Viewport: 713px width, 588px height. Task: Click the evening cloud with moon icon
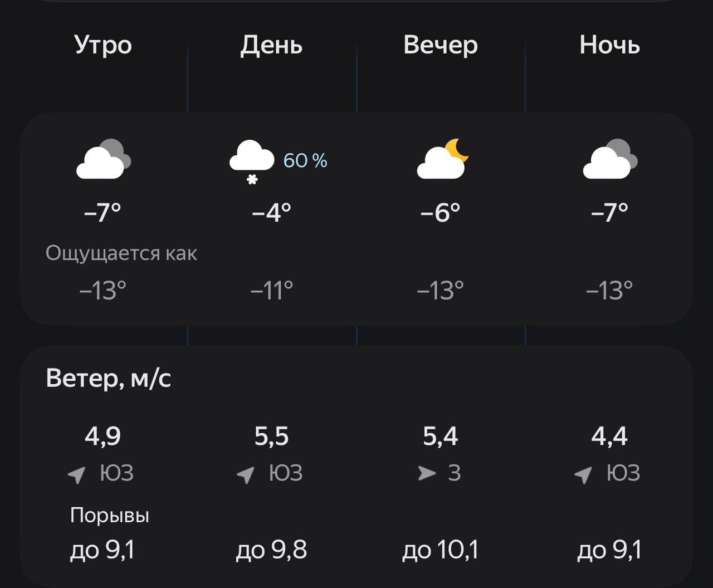pos(442,159)
